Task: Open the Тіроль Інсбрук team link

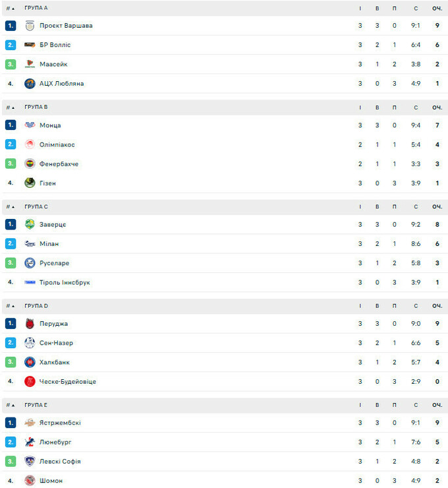Action: tap(65, 282)
